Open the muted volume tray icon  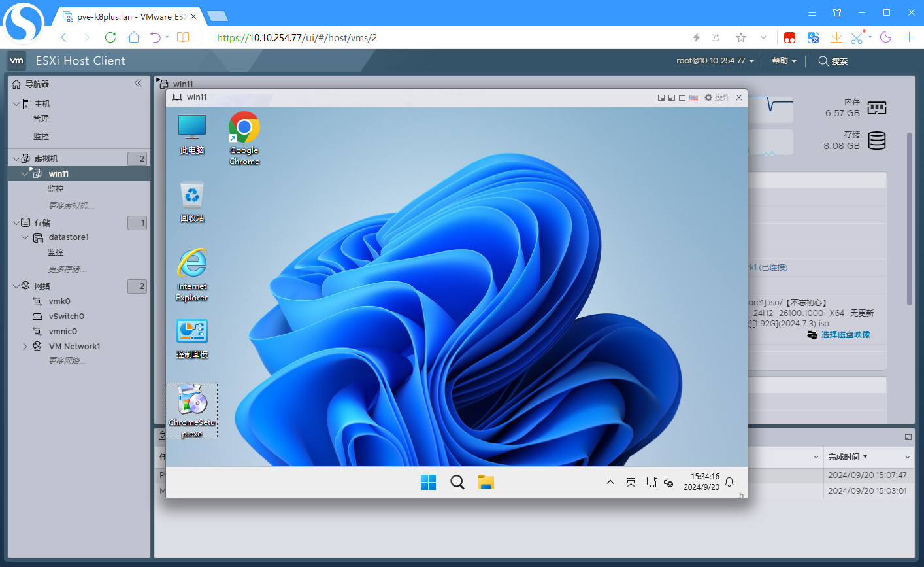point(668,483)
